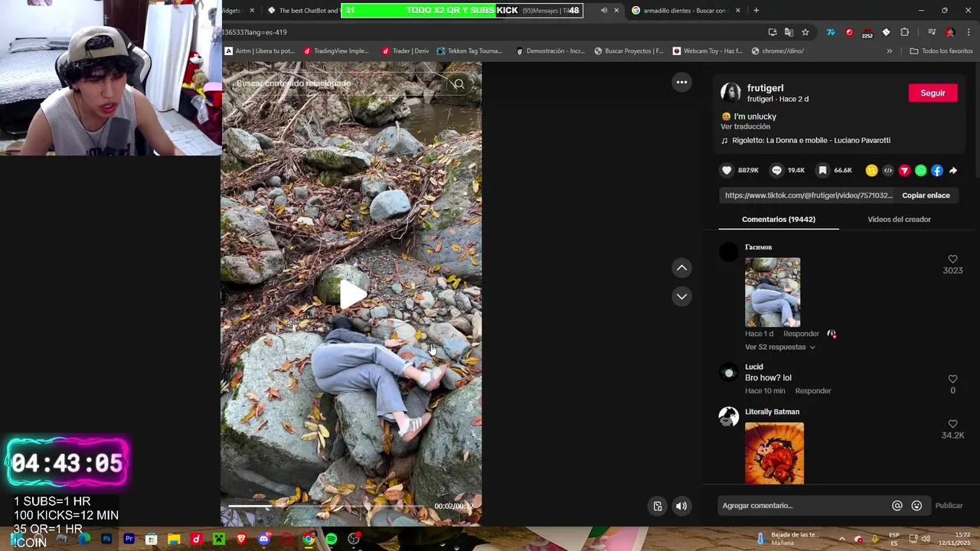Show hidden system tray icons chevron

click(841, 539)
